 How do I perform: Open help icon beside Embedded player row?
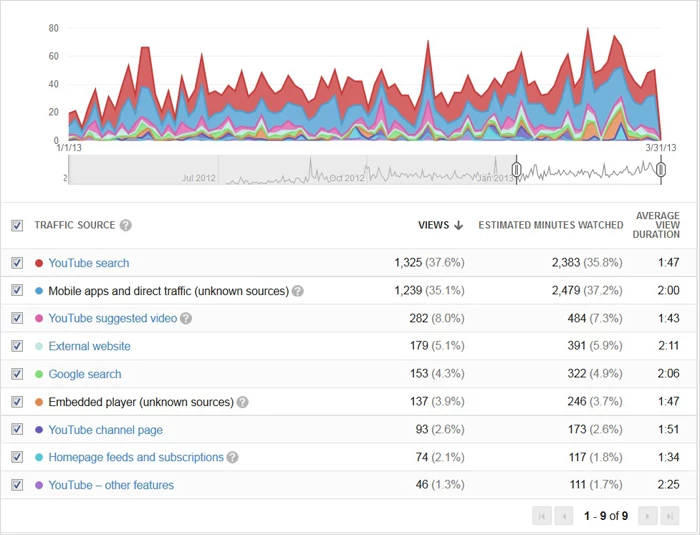coord(242,402)
